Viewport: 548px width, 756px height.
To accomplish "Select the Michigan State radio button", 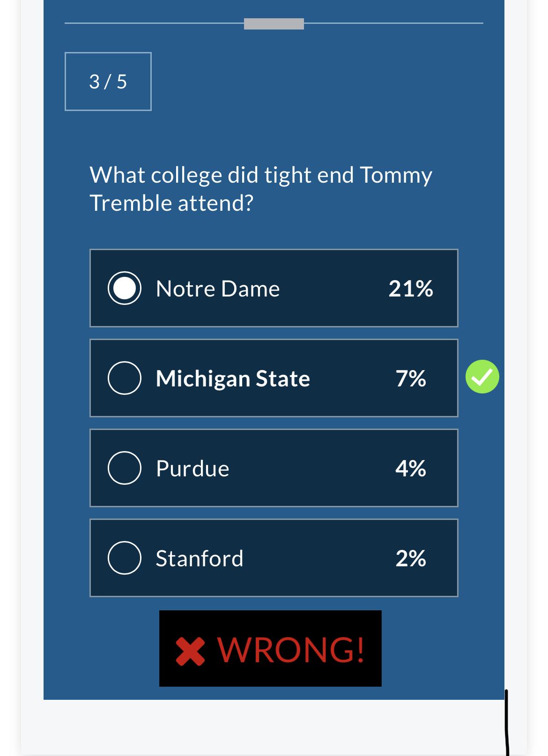I will (x=125, y=378).
